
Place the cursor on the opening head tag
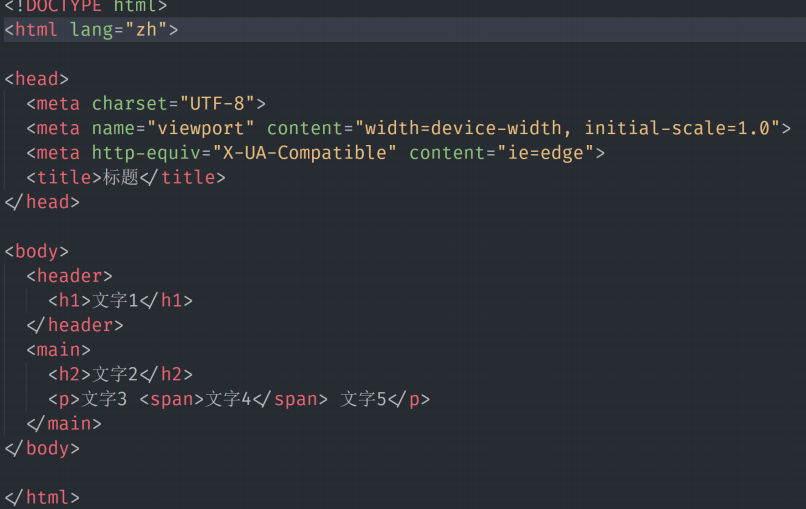click(x=36, y=79)
